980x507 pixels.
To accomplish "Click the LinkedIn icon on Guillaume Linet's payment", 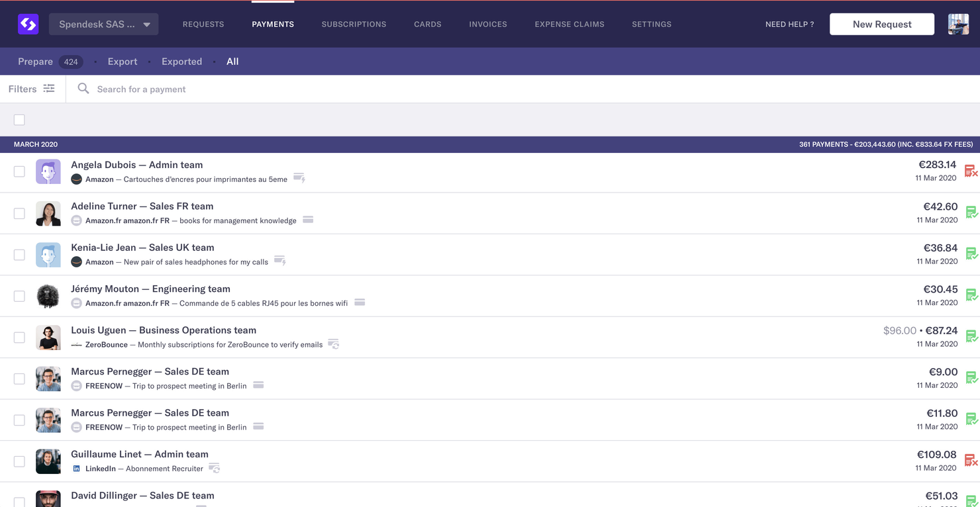I will (76, 468).
